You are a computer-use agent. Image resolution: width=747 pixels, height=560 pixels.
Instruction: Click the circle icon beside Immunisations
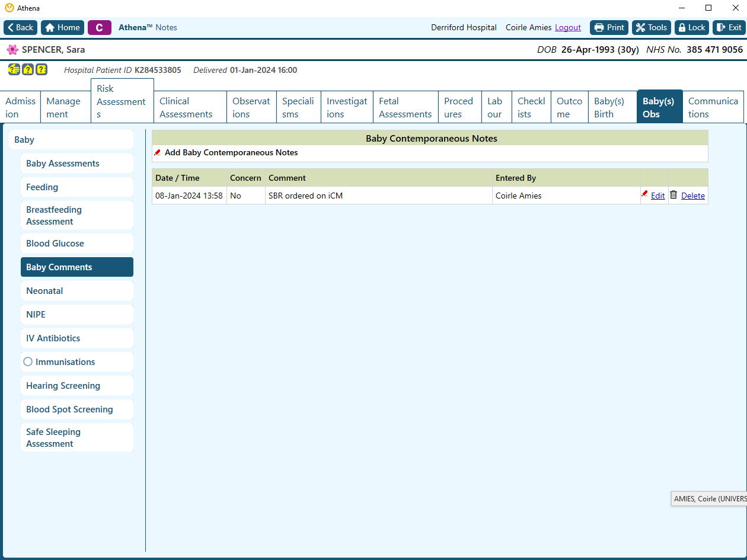pos(28,361)
